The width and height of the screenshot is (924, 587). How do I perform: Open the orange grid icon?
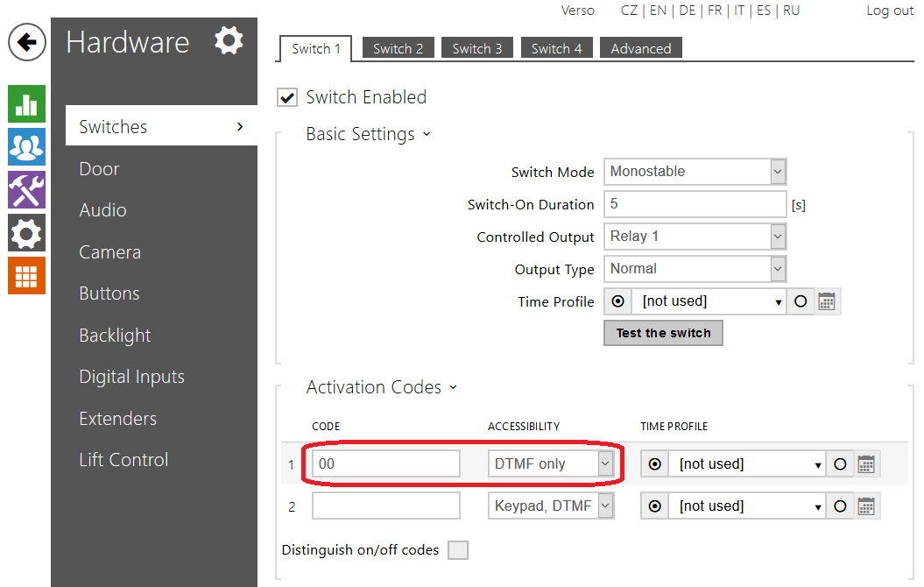(x=26, y=276)
